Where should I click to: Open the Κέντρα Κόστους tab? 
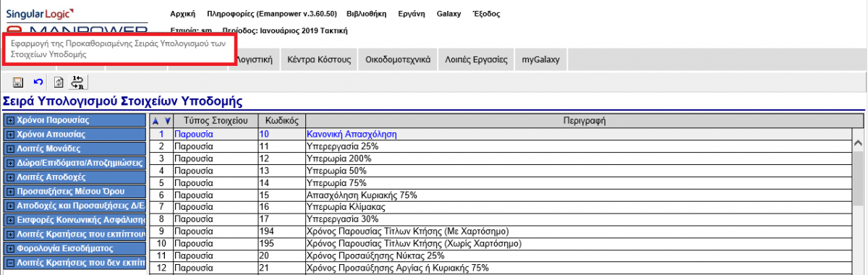coord(318,60)
